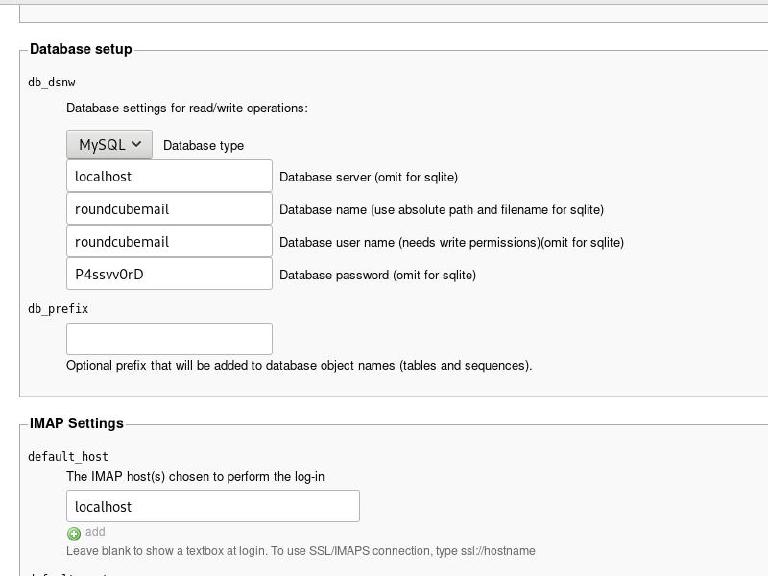This screenshot has width=768, height=576.
Task: Click the "add" link under IMAP host
Action: pyautogui.click(x=95, y=532)
